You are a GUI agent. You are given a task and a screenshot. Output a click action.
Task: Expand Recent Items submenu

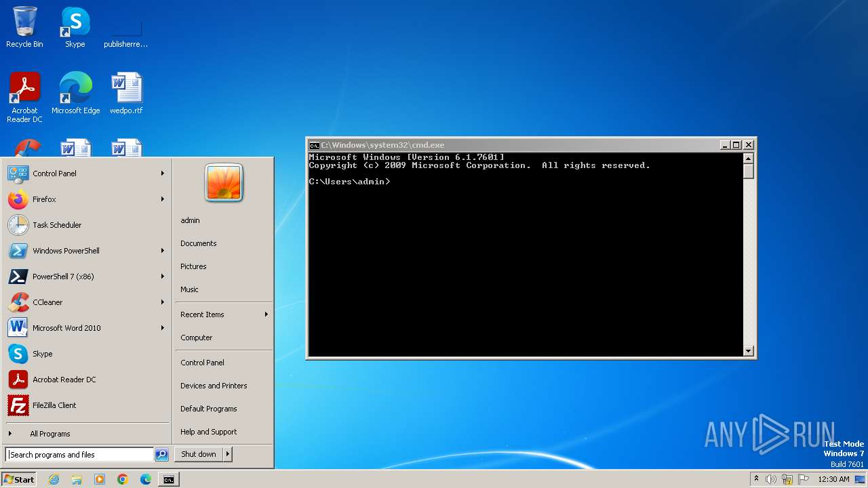pyautogui.click(x=224, y=314)
